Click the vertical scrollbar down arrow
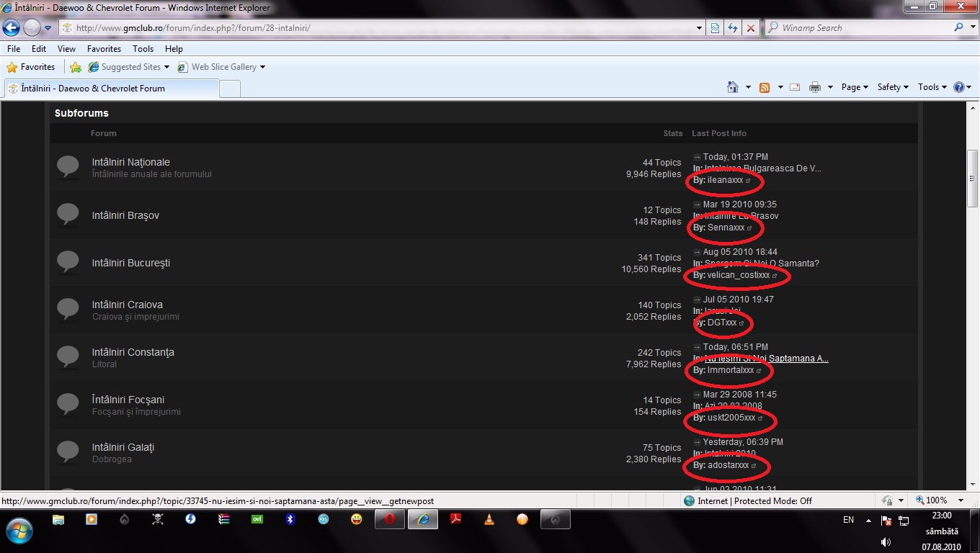The height and width of the screenshot is (553, 980). (x=972, y=484)
